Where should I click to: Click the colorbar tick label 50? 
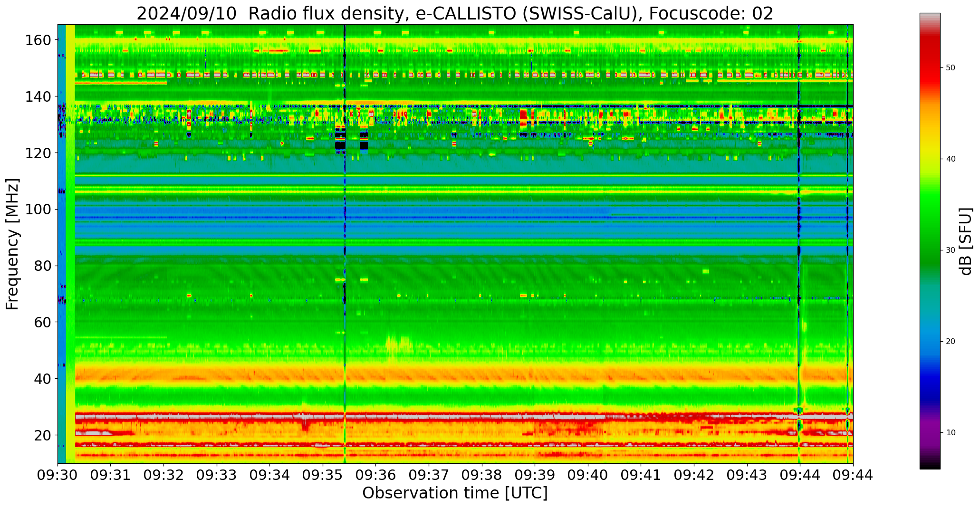pos(951,68)
